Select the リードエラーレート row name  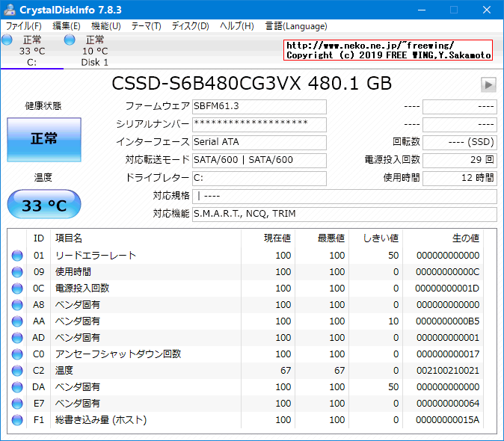[x=96, y=256]
